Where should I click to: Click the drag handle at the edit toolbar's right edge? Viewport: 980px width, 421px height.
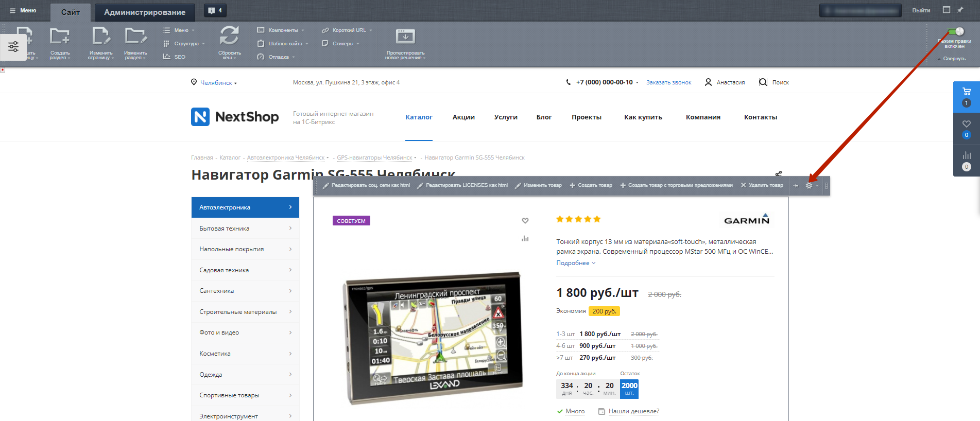826,185
